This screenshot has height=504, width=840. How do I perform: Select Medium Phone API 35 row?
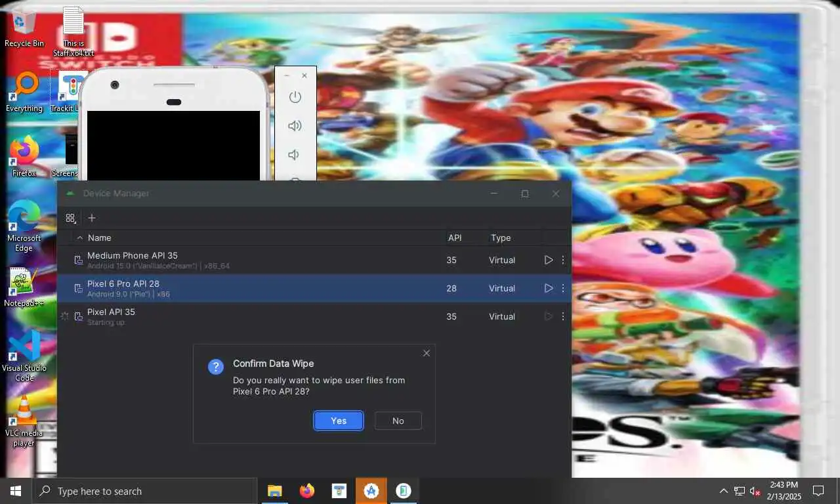point(314,260)
